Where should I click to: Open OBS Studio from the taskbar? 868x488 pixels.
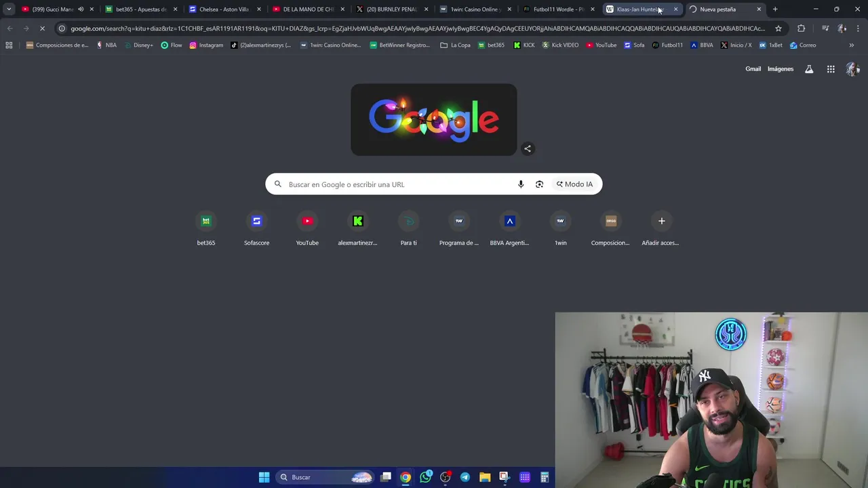(445, 477)
